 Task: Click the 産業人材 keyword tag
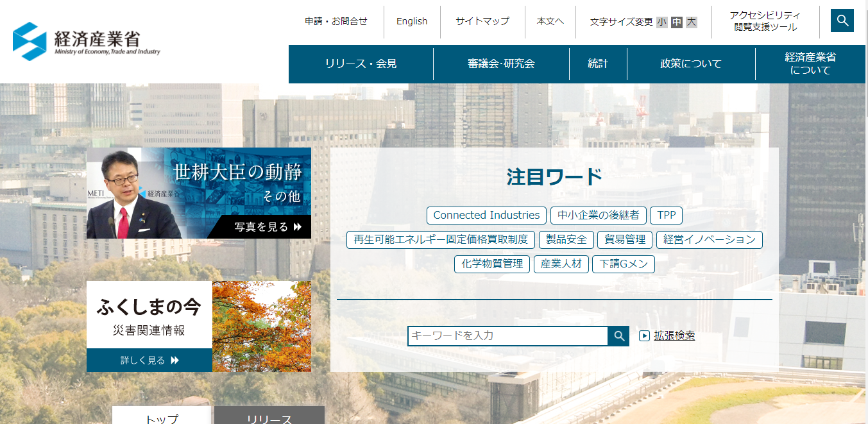coord(561,264)
